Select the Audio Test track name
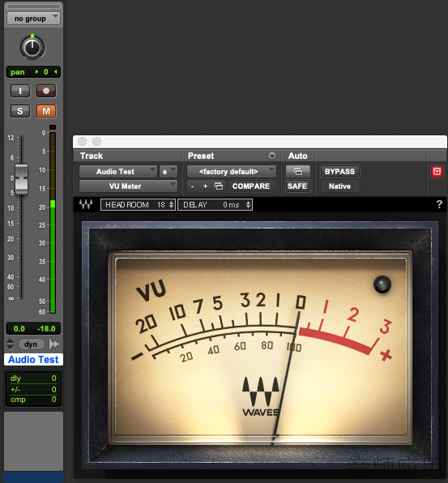The image size is (448, 483). tap(33, 360)
